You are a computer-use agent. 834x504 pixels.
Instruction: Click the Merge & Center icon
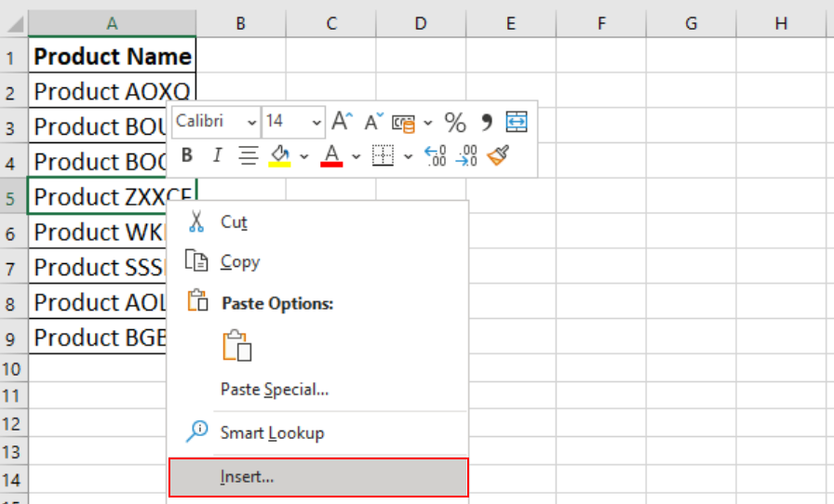517,122
